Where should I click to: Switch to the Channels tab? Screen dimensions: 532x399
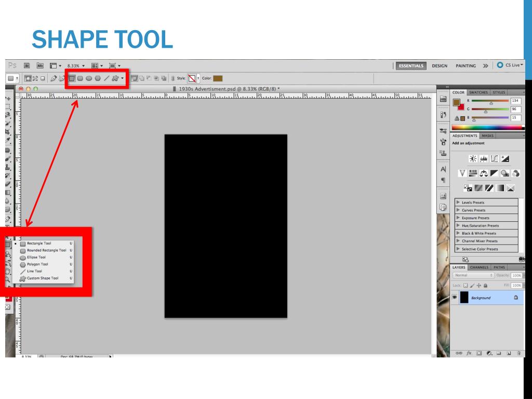click(479, 268)
